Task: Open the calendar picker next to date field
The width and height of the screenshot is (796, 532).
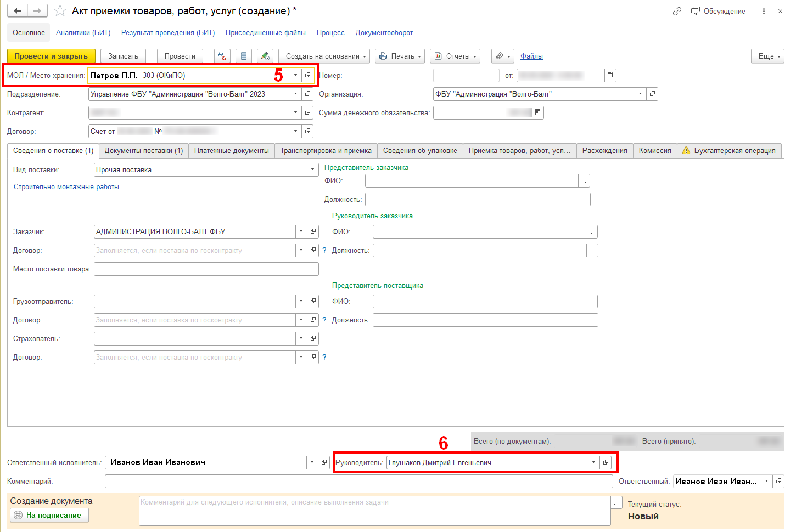Action: 610,75
